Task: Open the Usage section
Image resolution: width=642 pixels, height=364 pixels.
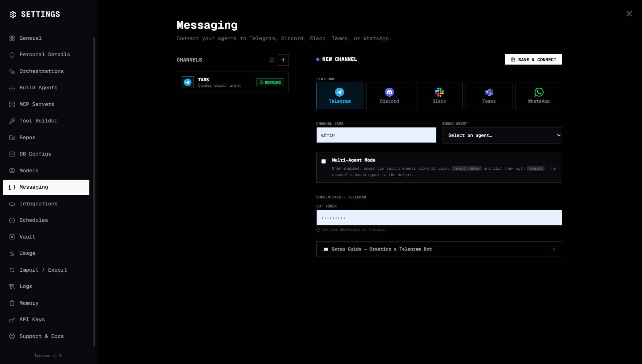Action: [x=46, y=253]
